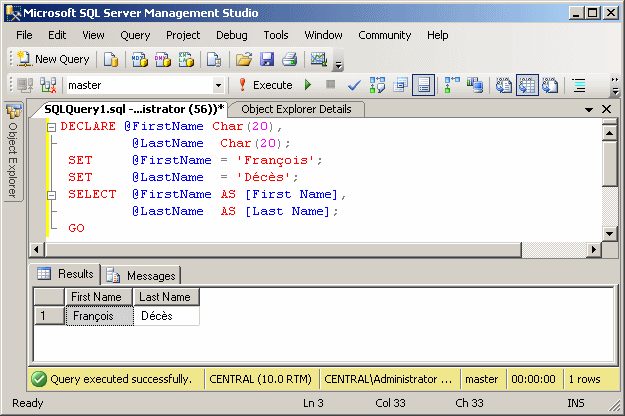Select the SQLQuery1.sql tab

[134, 109]
